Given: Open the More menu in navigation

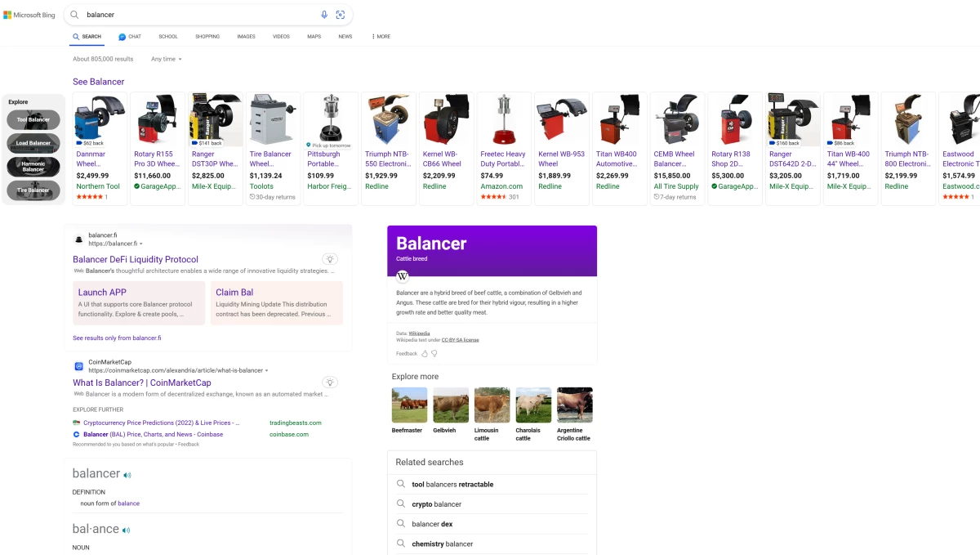Looking at the screenshot, I should (381, 37).
